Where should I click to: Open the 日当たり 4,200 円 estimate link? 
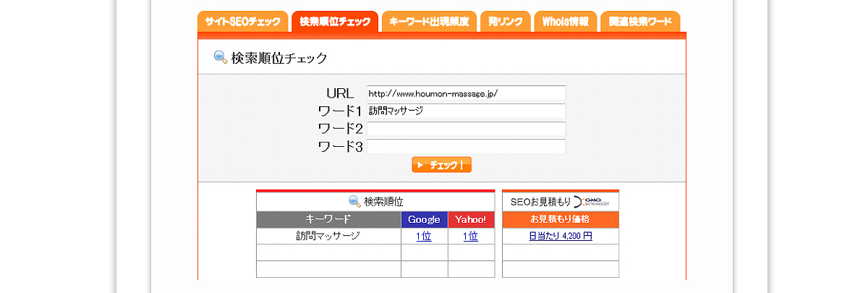pos(561,237)
